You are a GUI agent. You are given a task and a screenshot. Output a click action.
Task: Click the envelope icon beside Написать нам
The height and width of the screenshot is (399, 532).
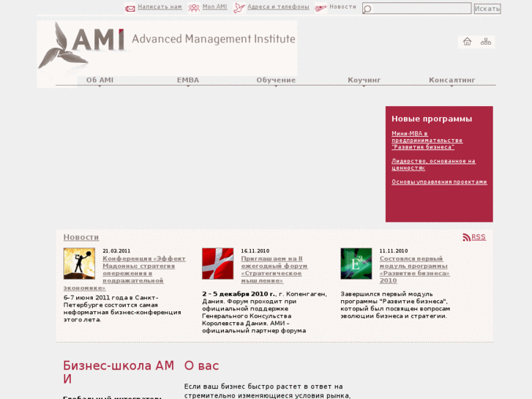(x=130, y=9)
